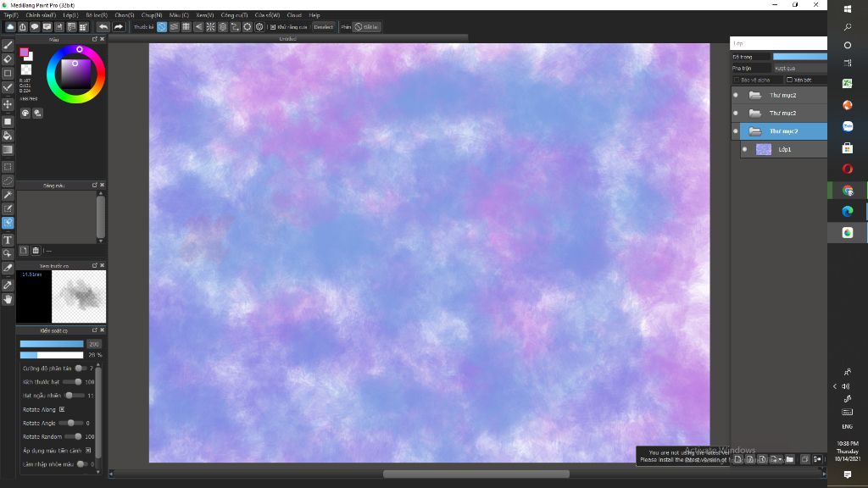Enable parallel lines snap guide
Viewport: 868px width, 488px height.
(174, 26)
